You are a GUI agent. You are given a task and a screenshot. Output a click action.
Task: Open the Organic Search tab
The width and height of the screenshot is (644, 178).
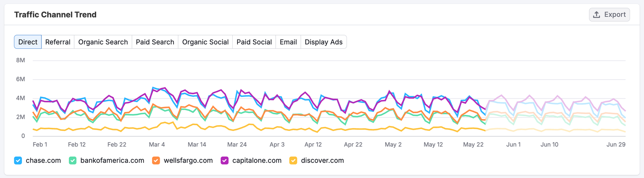point(103,42)
